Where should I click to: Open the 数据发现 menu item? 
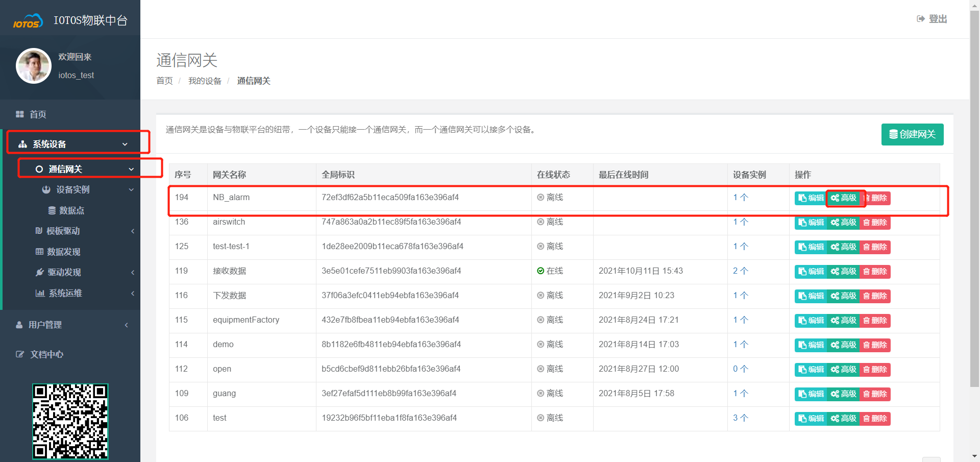coord(63,252)
